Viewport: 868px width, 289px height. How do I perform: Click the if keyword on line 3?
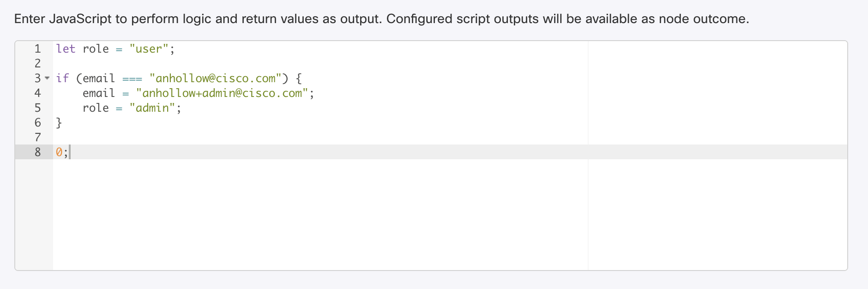[x=62, y=78]
